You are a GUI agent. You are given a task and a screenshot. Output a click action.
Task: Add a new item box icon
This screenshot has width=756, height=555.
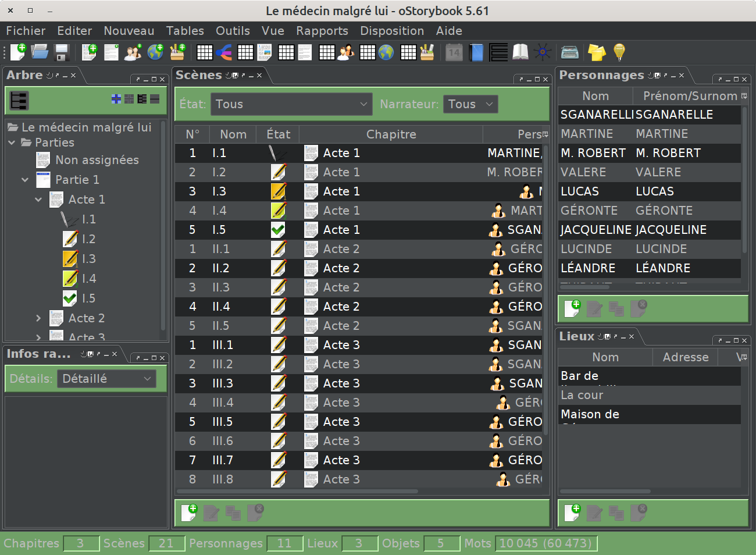coord(177,52)
